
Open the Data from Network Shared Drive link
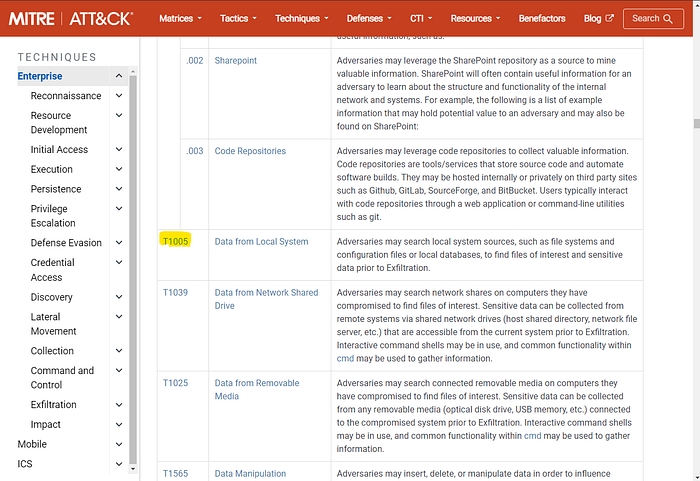[266, 298]
